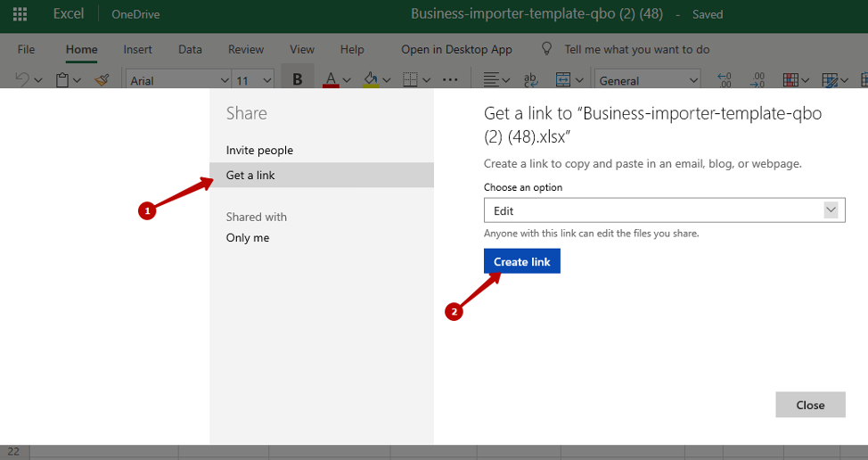Open the General number format dropdown
The image size is (868, 460).
(x=647, y=80)
